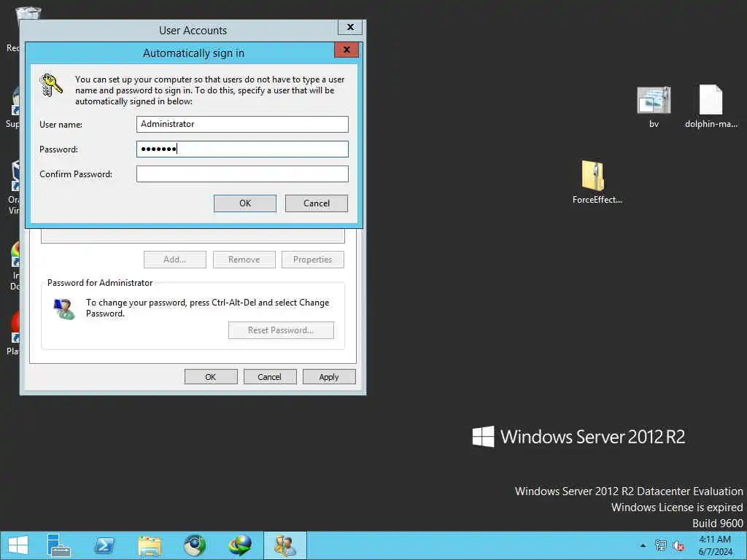Show hidden tray icons arrow

click(x=643, y=545)
